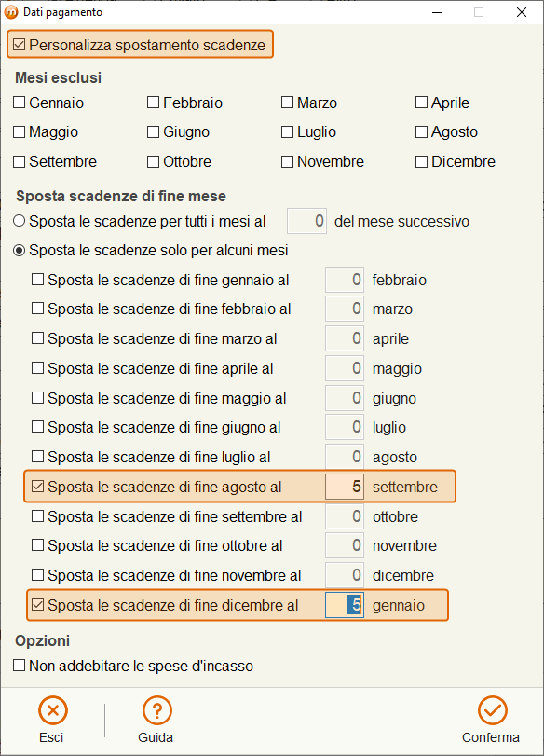Minimize the Dati pagamento window
The height and width of the screenshot is (756, 544).
pyautogui.click(x=437, y=12)
